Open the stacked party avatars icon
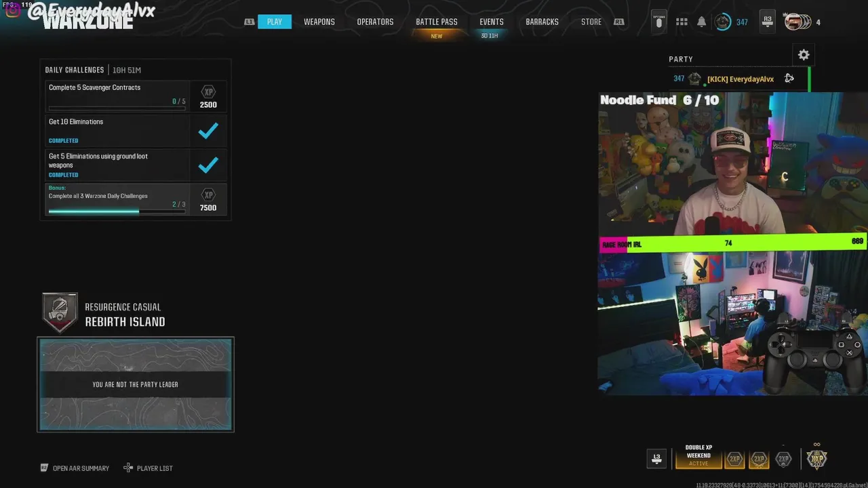This screenshot has height=488, width=868. pyautogui.click(x=797, y=22)
